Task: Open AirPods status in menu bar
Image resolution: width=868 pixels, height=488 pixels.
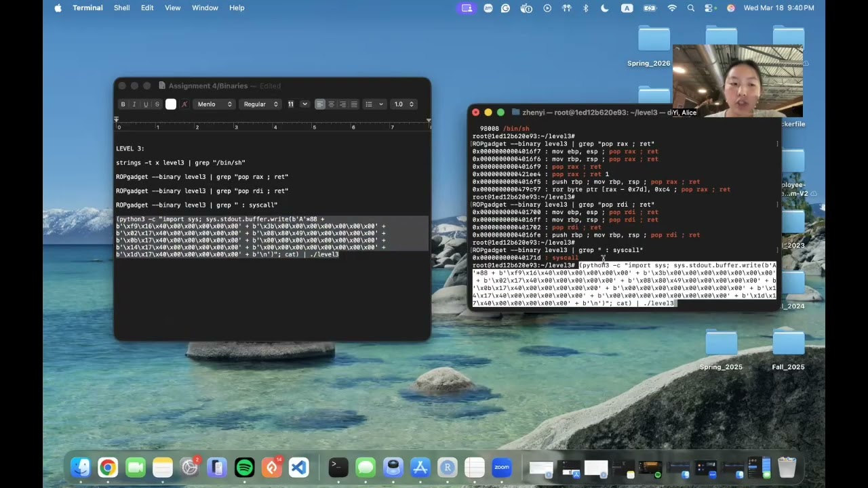Action: click(x=567, y=8)
